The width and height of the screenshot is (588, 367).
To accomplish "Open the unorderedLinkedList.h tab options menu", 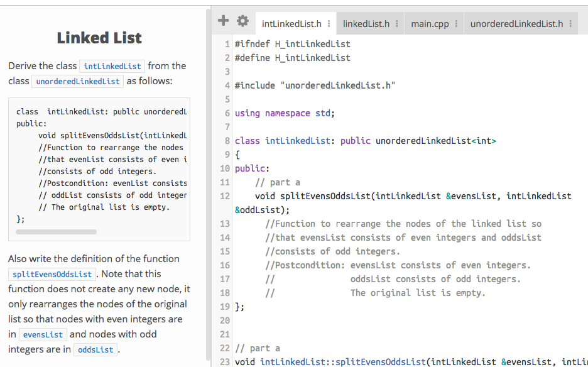I will [x=571, y=23].
